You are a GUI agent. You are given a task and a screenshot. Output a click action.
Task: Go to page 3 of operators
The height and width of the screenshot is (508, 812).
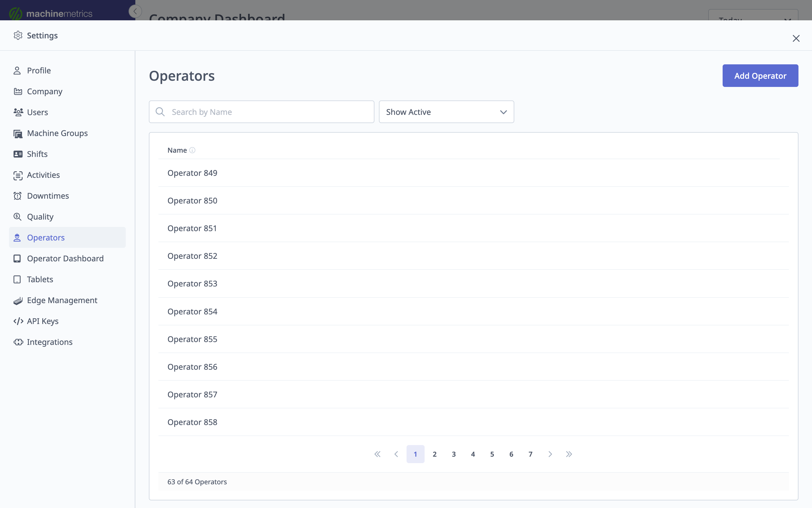454,454
